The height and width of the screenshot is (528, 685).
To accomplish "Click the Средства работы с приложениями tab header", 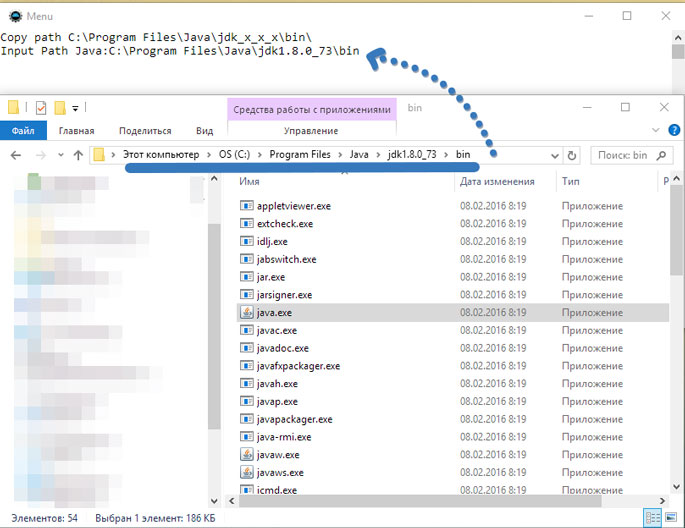I will pyautogui.click(x=312, y=109).
